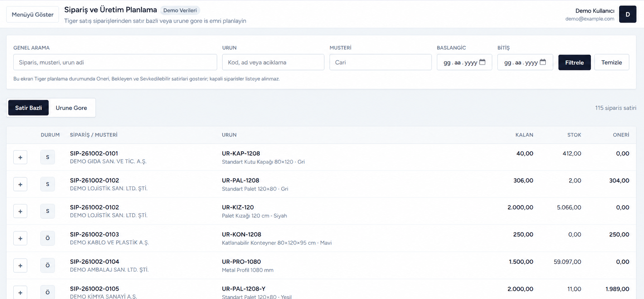The height and width of the screenshot is (299, 644).
Task: Click the DURUM column header
Action: point(50,135)
